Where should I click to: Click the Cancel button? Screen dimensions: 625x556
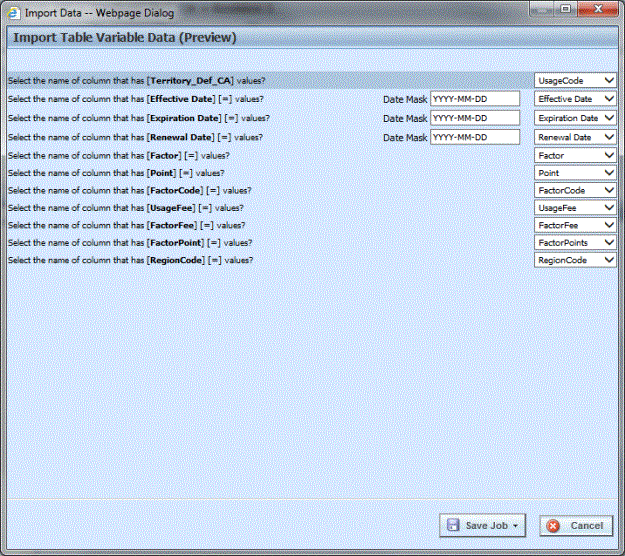click(576, 525)
